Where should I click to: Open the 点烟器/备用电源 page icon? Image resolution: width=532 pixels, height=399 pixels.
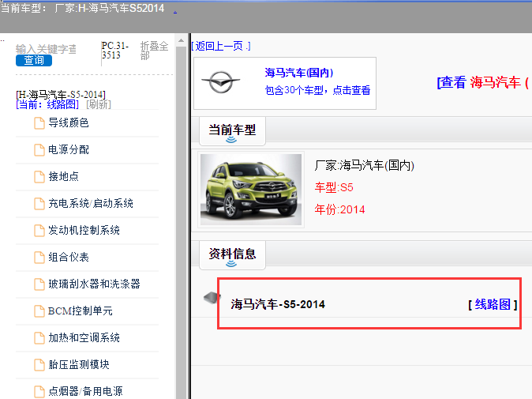(x=39, y=391)
